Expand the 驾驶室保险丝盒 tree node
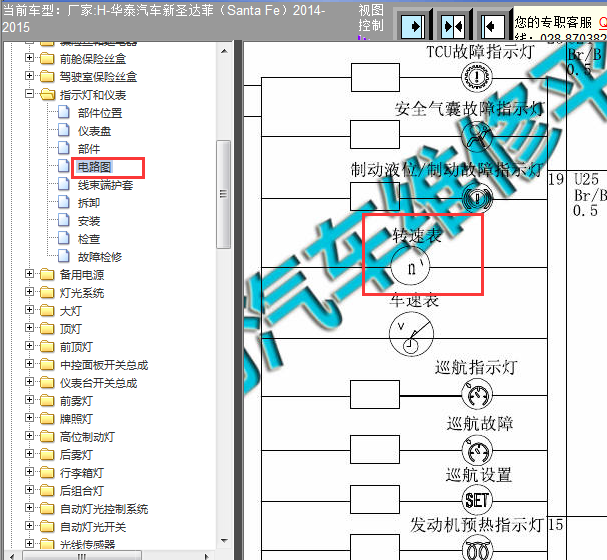The width and height of the screenshot is (607, 560). (29, 75)
